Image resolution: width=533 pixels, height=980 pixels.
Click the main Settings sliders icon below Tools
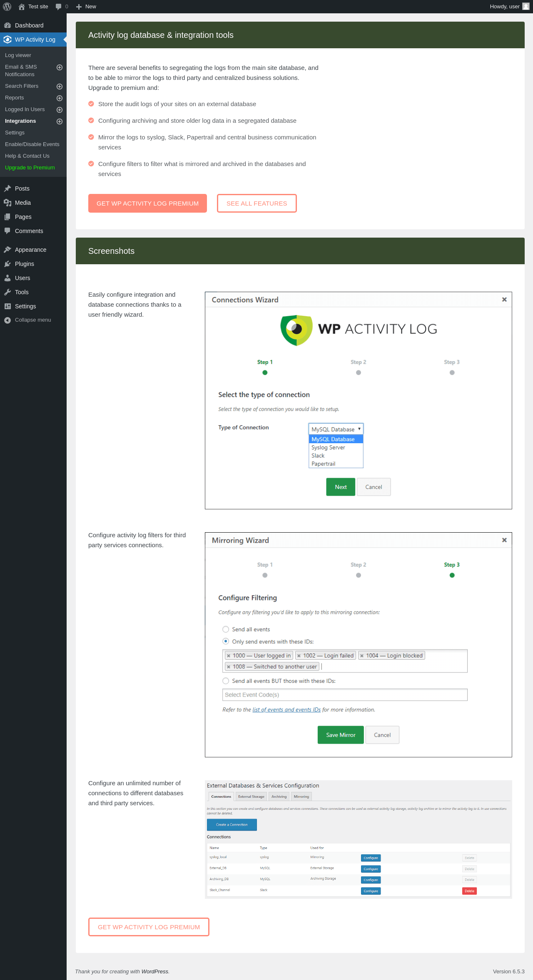coord(7,306)
